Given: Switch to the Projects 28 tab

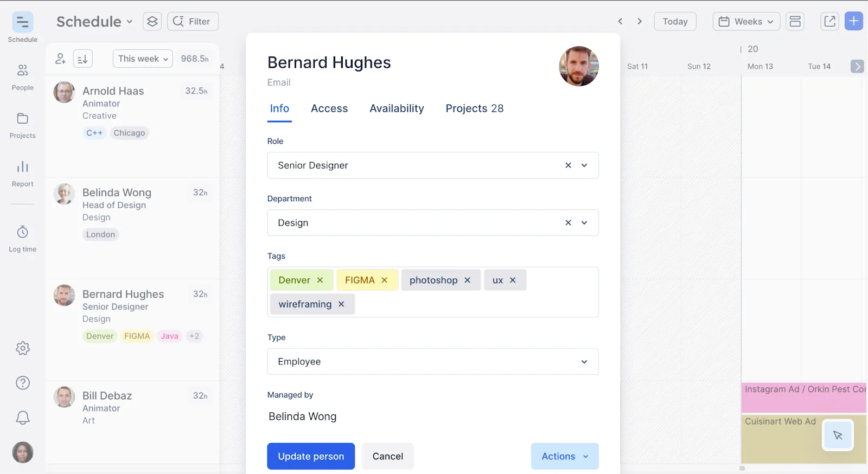Looking at the screenshot, I should click(x=475, y=108).
